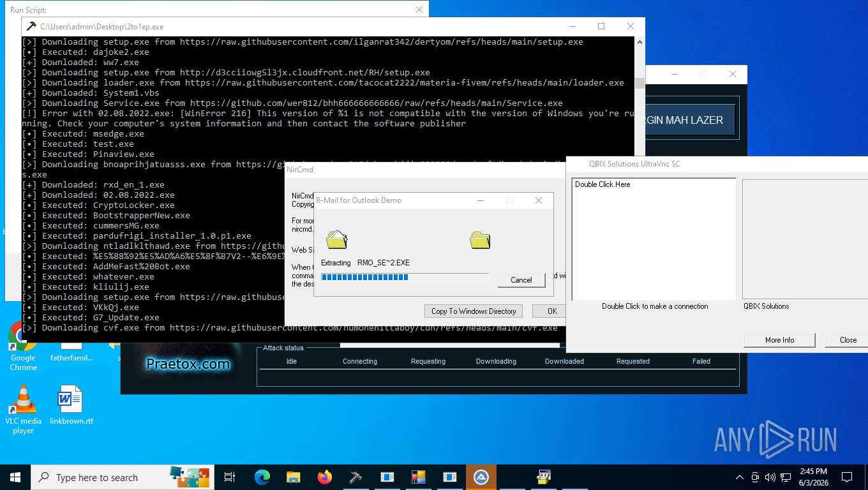Switch to hammer-icon app in taskbar

point(355,477)
